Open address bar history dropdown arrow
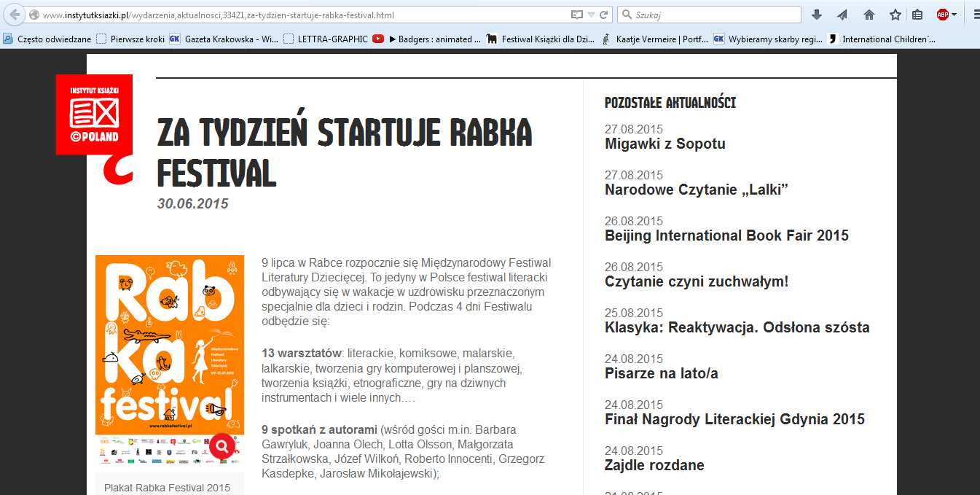 [592, 15]
